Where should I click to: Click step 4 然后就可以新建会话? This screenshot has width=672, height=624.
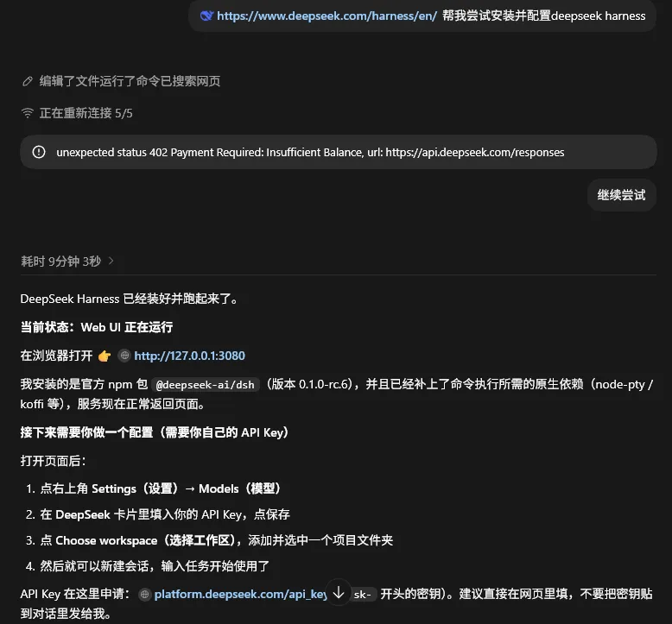click(x=155, y=566)
